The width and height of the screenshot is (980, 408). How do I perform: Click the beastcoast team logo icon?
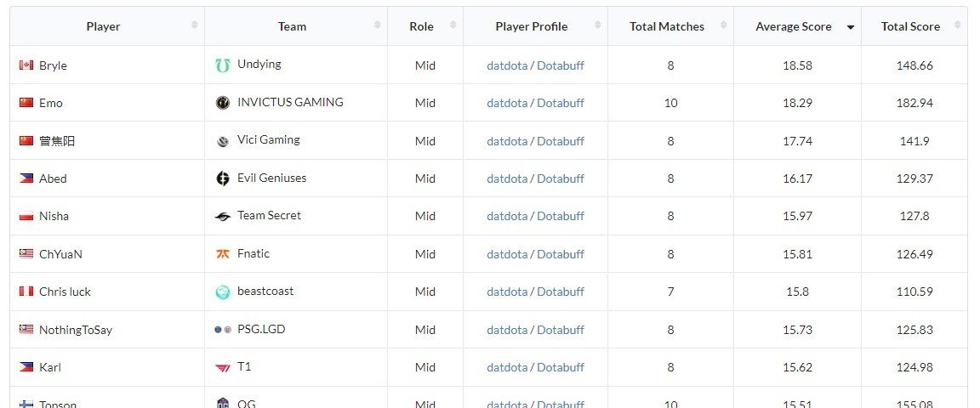click(223, 292)
